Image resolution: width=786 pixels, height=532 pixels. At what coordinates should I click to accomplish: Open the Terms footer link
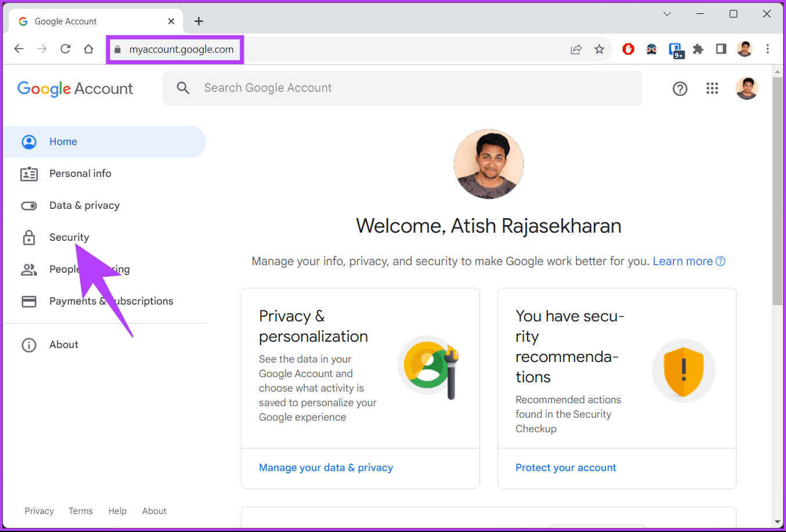click(x=81, y=511)
